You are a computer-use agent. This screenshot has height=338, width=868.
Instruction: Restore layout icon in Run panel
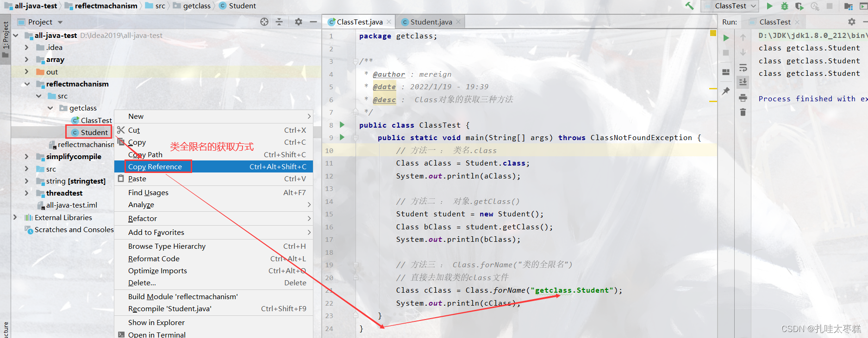(726, 72)
